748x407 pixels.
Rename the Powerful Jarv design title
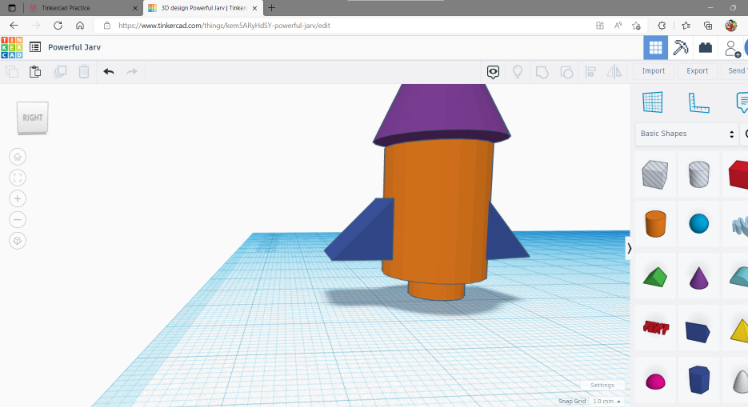[x=74, y=47]
